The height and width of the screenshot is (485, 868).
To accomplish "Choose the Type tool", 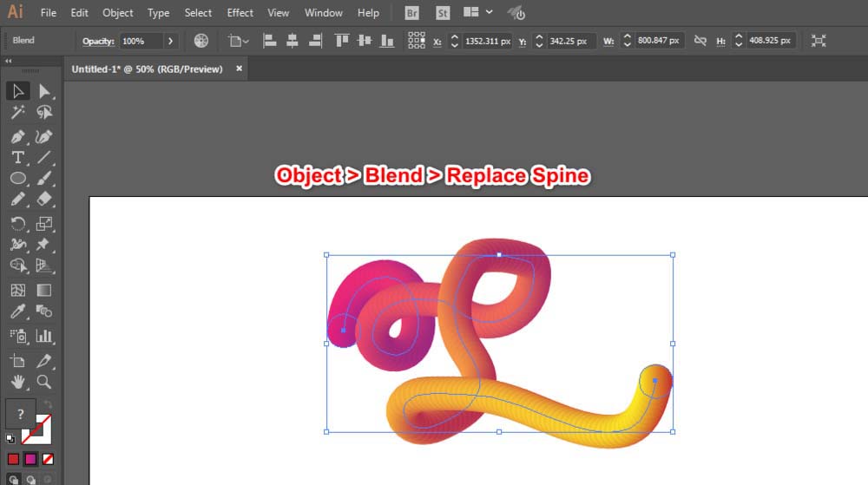I will pos(17,158).
